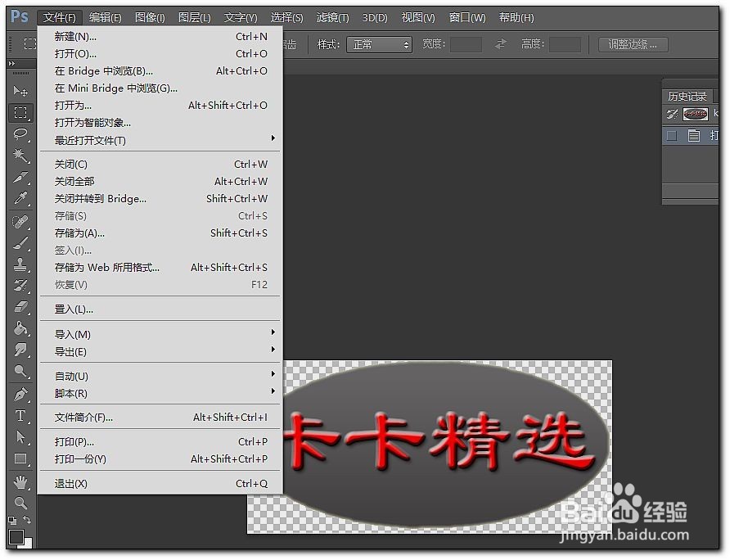Select the Crop tool
Image resolution: width=730 pixels, height=560 pixels.
pyautogui.click(x=20, y=177)
